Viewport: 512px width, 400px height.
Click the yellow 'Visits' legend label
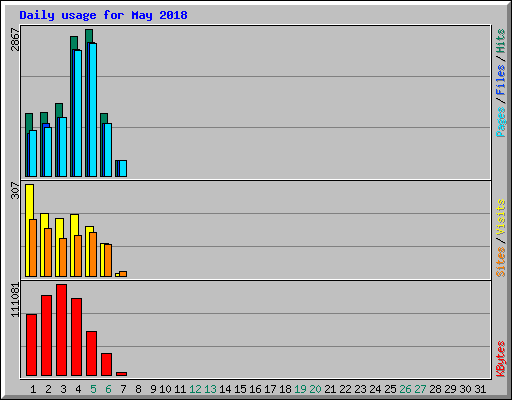click(x=500, y=217)
